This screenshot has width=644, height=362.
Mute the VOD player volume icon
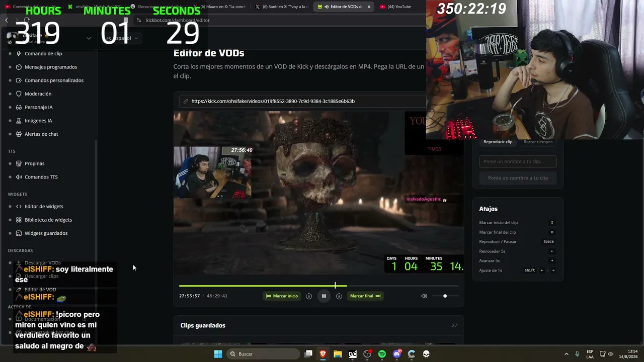click(x=424, y=296)
